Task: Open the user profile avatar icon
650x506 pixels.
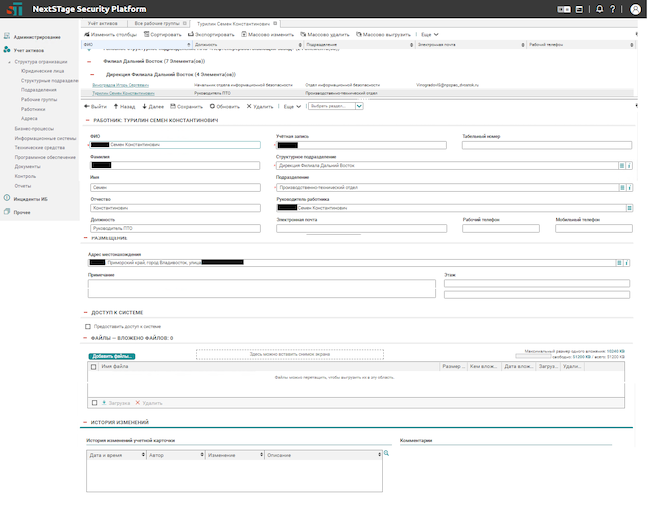Action: tap(635, 9)
